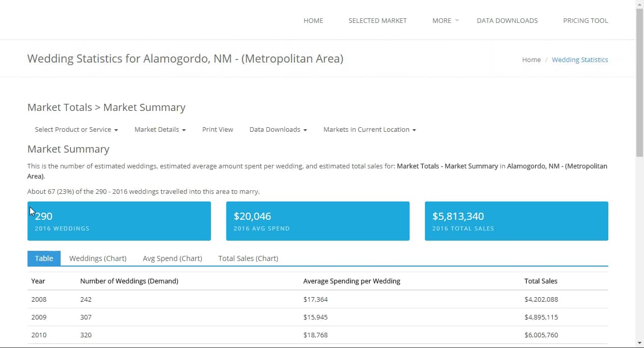Expand Select Product or Service dropdown
The image size is (644, 348).
76,129
